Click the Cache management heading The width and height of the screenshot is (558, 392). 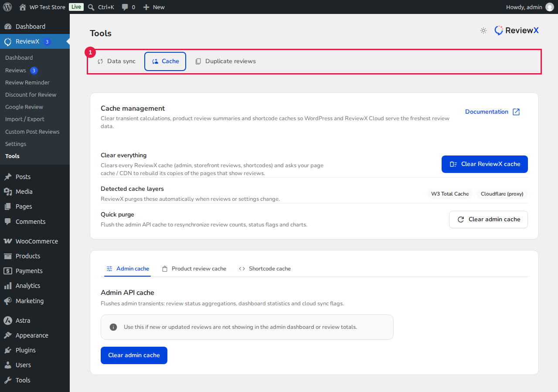pos(133,108)
